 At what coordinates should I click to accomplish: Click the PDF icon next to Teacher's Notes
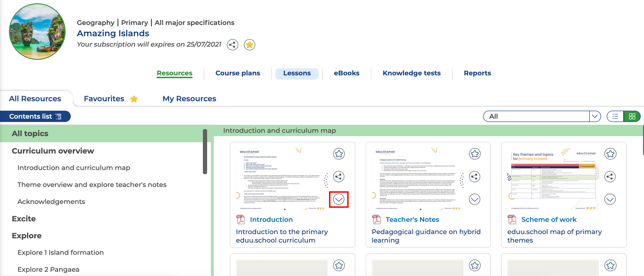pyautogui.click(x=376, y=220)
